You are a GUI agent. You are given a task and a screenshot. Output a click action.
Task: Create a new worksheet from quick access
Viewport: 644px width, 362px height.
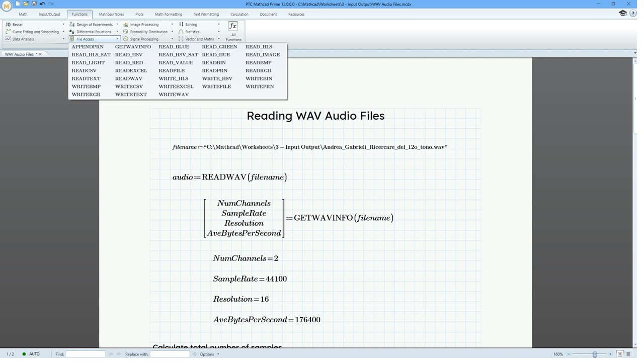click(x=18, y=4)
